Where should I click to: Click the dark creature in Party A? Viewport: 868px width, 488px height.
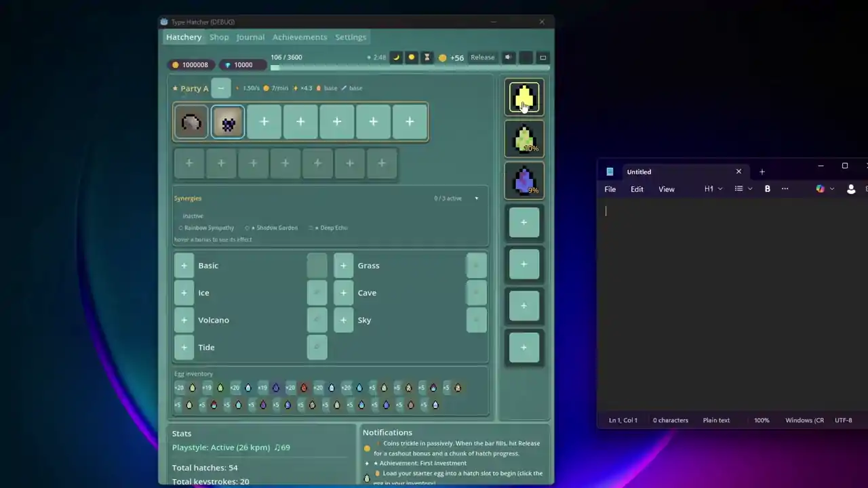[228, 122]
